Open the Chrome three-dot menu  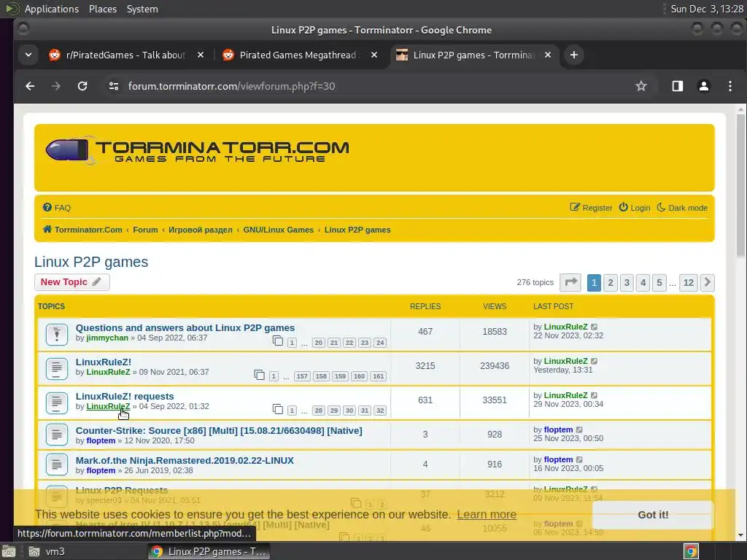(729, 86)
